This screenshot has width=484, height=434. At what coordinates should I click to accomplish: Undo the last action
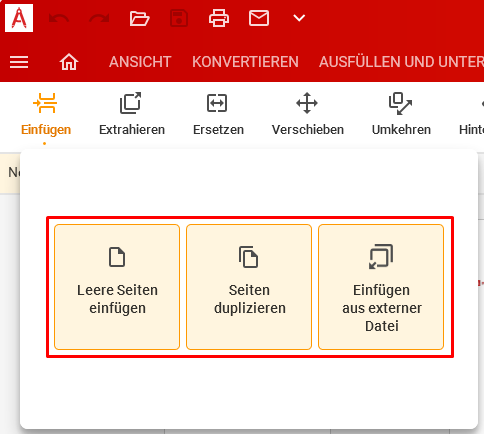pos(59,18)
